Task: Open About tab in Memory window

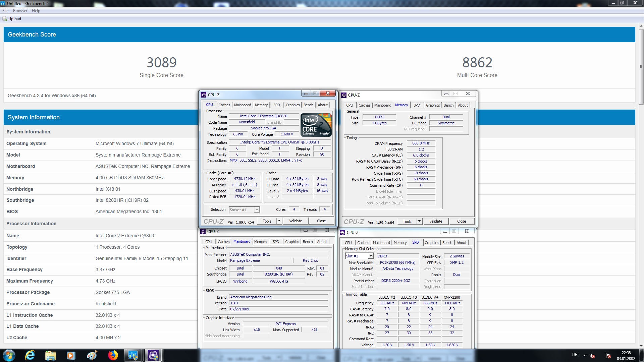Action: click(463, 105)
